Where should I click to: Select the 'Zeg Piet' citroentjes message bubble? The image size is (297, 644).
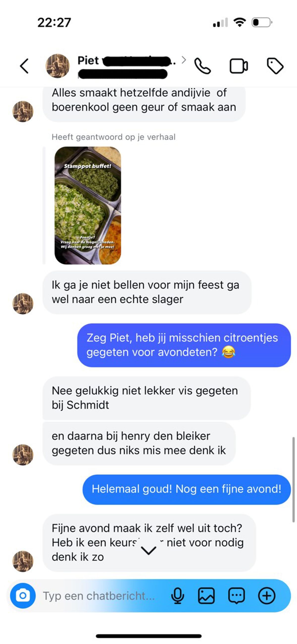click(x=184, y=345)
